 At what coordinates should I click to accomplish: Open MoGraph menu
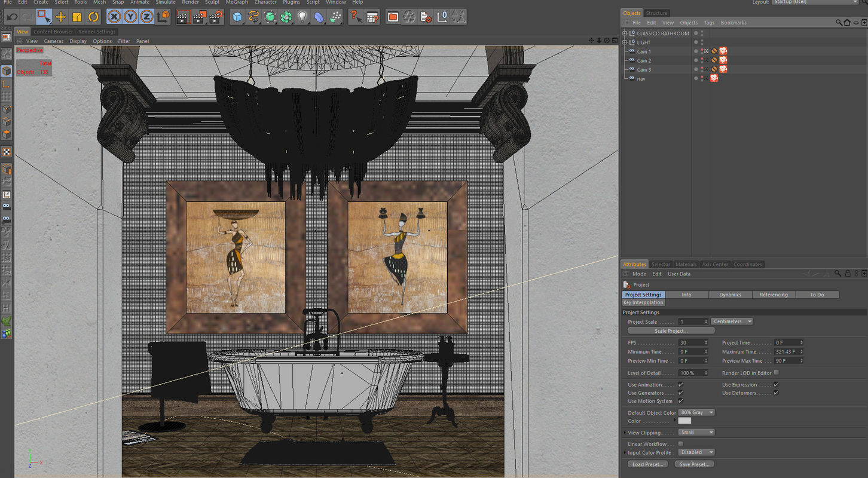(237, 2)
